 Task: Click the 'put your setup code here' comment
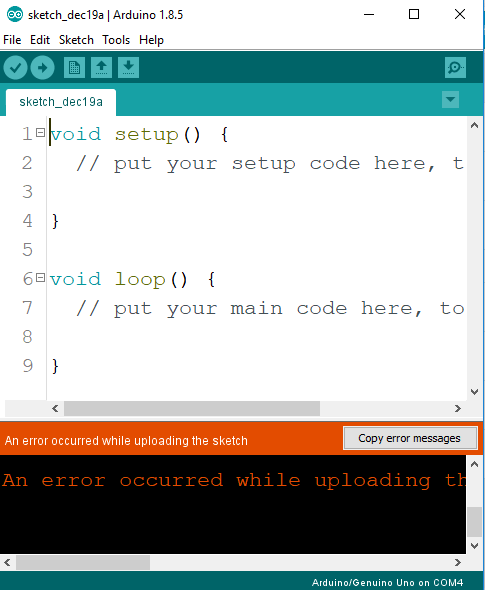click(270, 164)
